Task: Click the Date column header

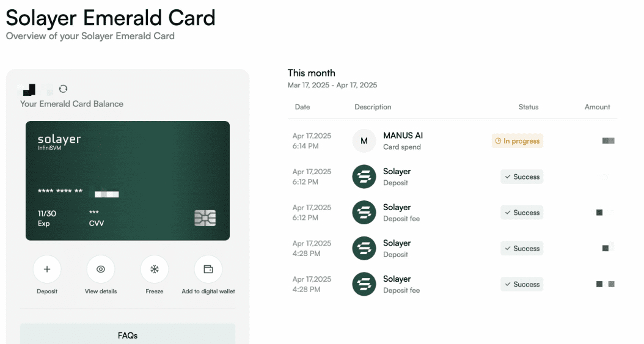Action: [x=302, y=107]
